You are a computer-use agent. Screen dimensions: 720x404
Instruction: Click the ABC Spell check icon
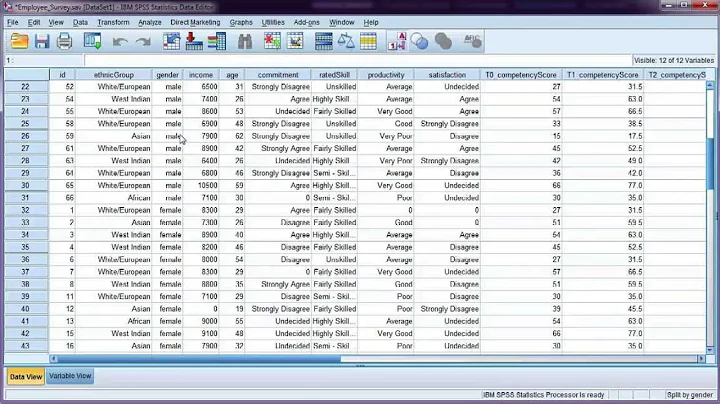[x=472, y=41]
